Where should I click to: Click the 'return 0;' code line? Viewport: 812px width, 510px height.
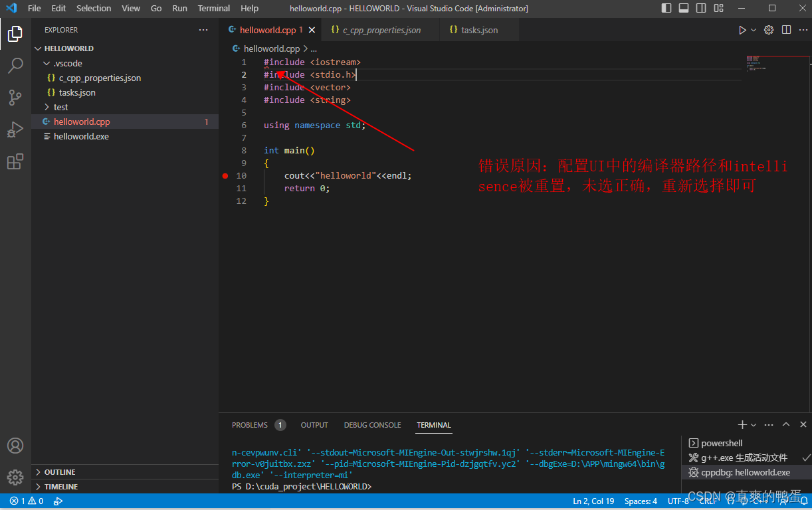point(306,189)
